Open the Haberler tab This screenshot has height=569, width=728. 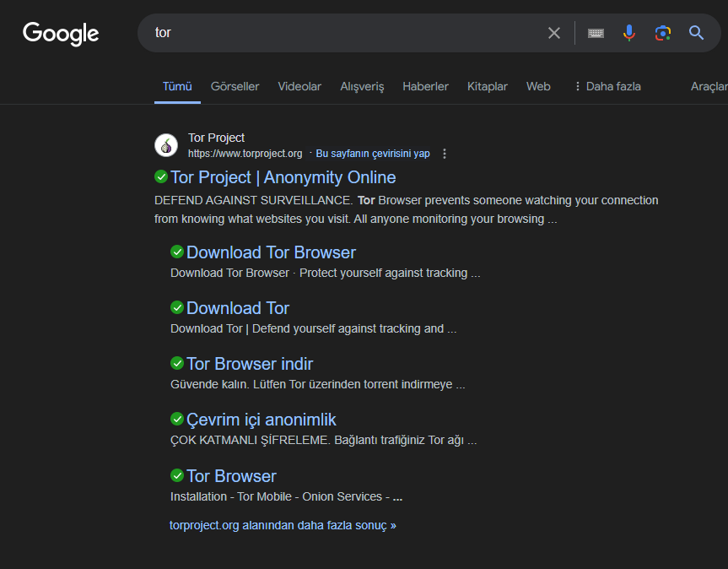(x=425, y=86)
